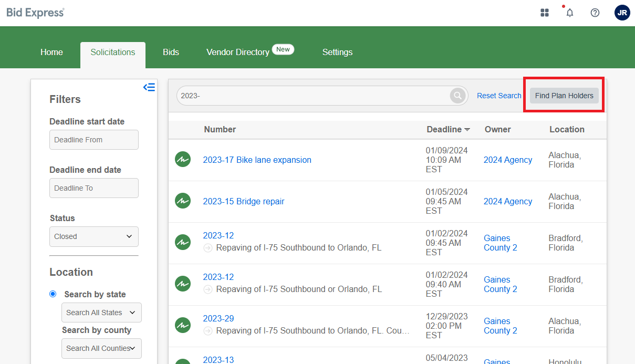Open 2023-17 Bike lane expansion

257,160
